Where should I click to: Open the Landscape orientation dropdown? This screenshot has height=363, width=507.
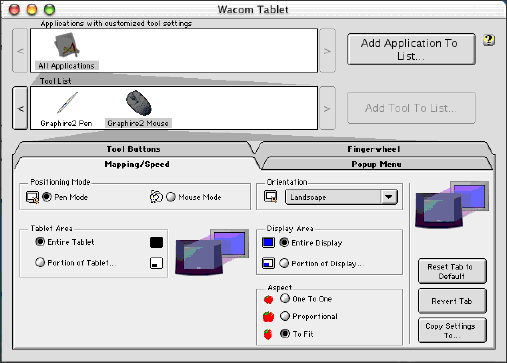tap(341, 197)
